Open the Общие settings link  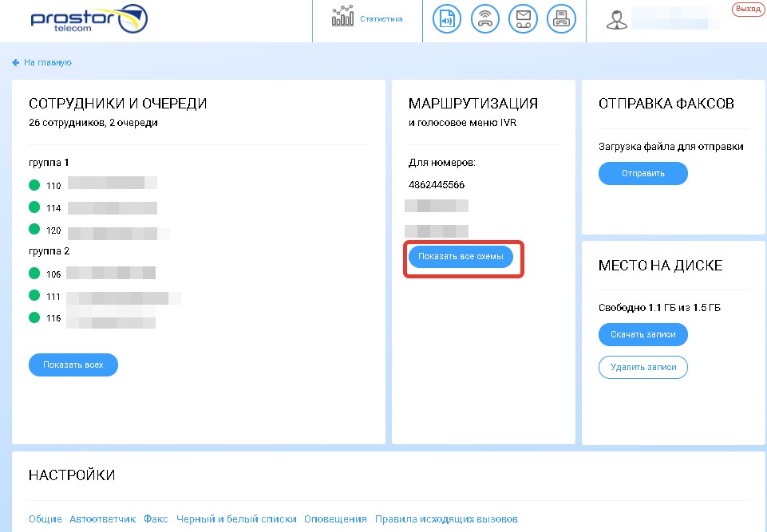point(45,518)
